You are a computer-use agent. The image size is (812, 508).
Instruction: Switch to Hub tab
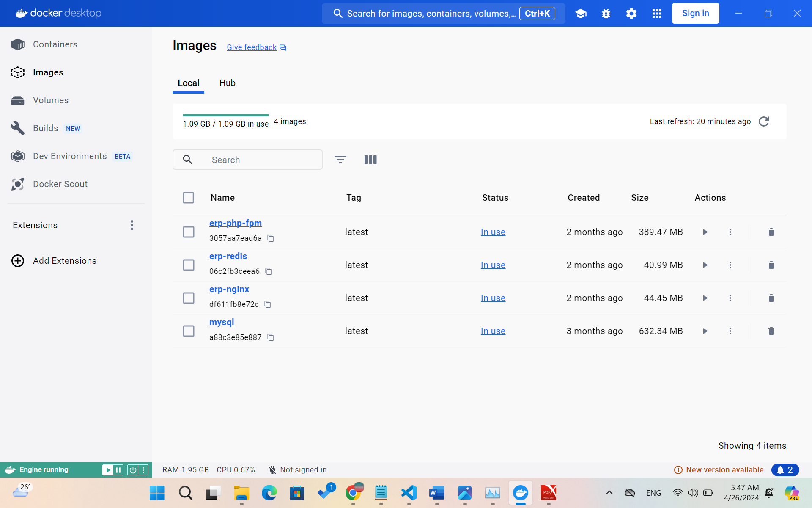(x=228, y=83)
